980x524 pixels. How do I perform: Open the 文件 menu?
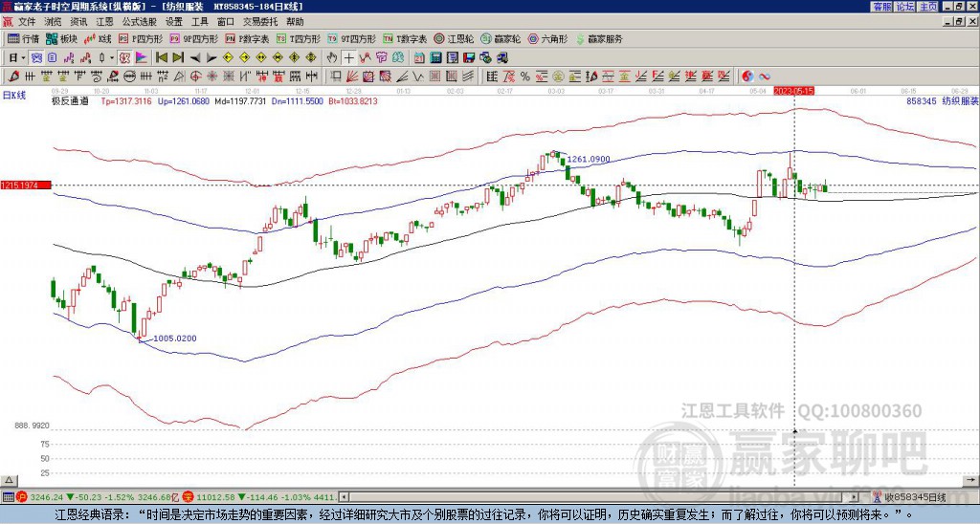pos(26,22)
